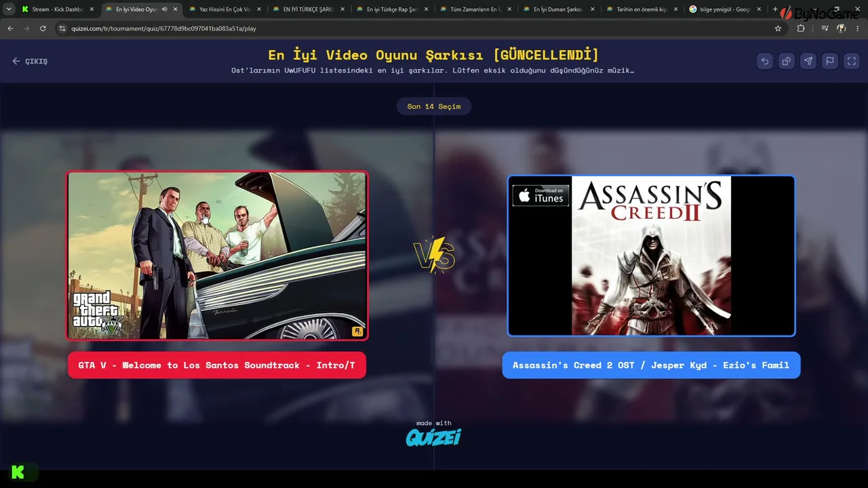Close the active En İyi Video Oyunu tab

tap(176, 9)
